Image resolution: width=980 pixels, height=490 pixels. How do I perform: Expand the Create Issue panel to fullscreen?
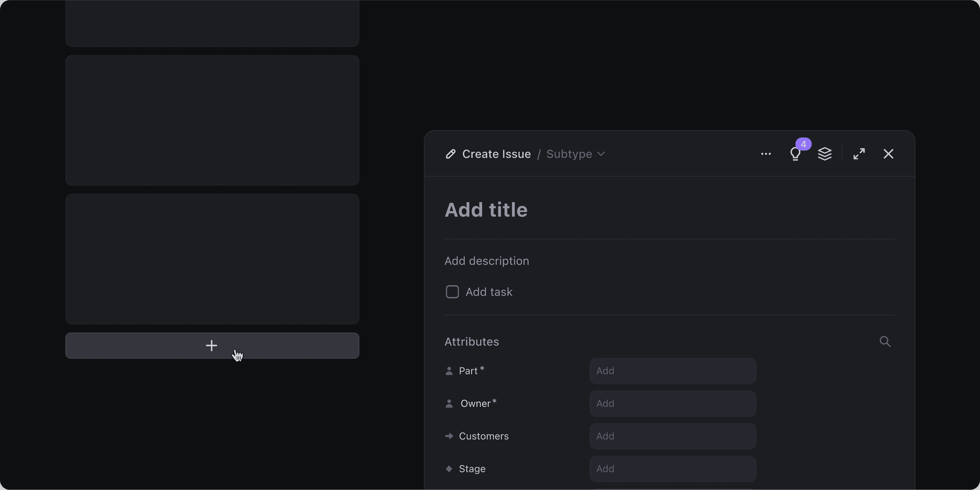[859, 154]
